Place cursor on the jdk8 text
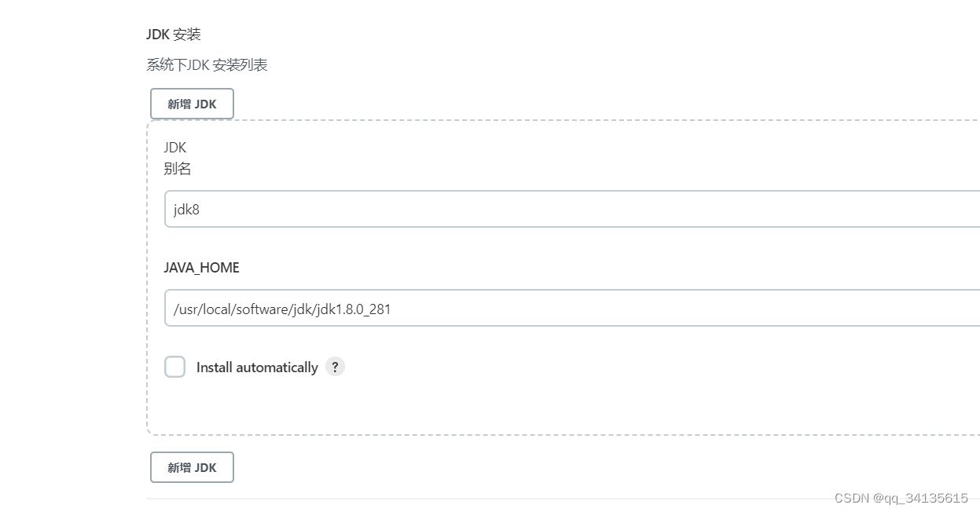This screenshot has width=980, height=512. pos(187,210)
